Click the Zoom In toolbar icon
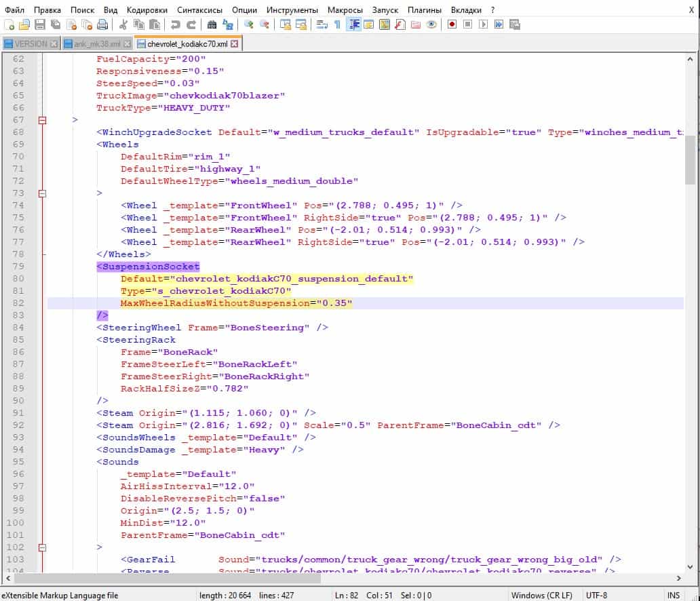Image resolution: width=700 pixels, height=601 pixels. (249, 25)
